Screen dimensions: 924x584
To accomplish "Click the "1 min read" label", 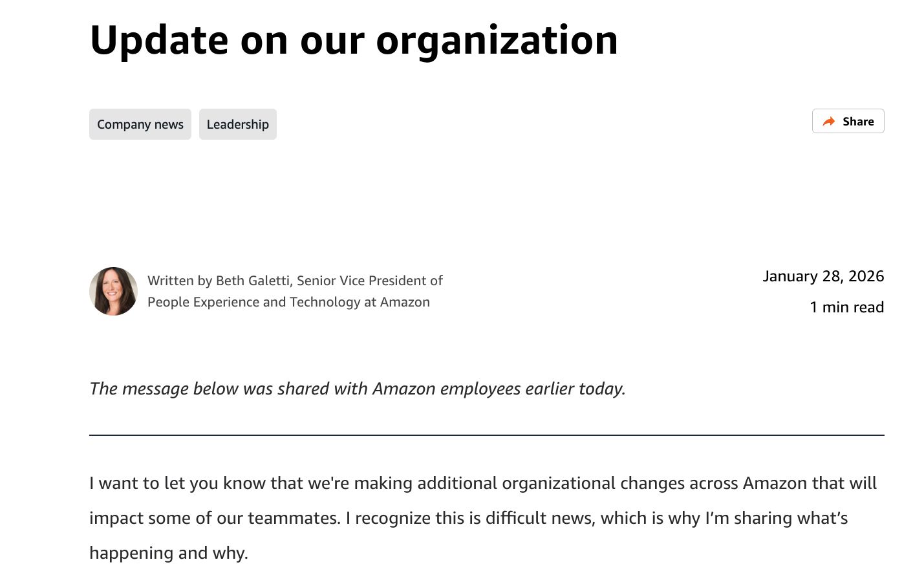I will pyautogui.click(x=846, y=307).
